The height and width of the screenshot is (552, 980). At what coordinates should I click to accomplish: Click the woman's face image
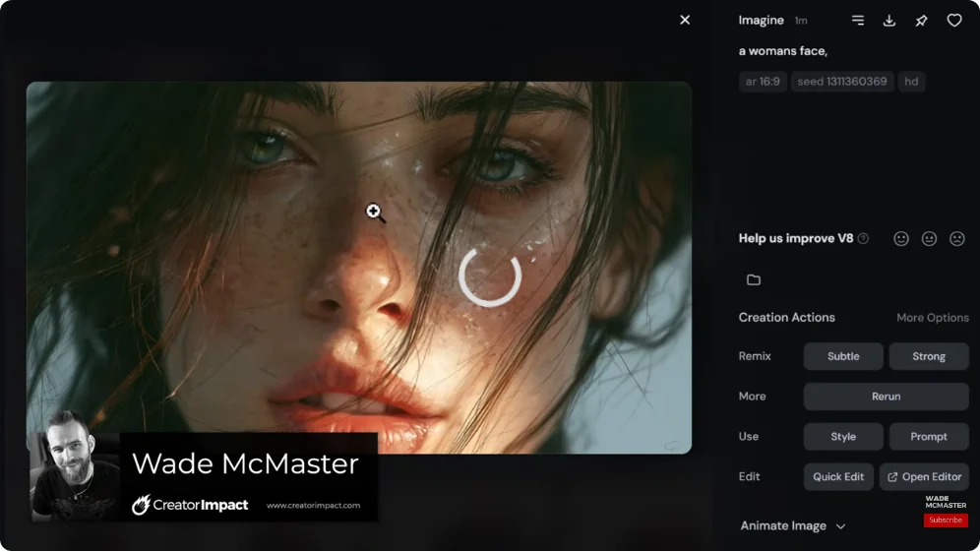point(359,268)
